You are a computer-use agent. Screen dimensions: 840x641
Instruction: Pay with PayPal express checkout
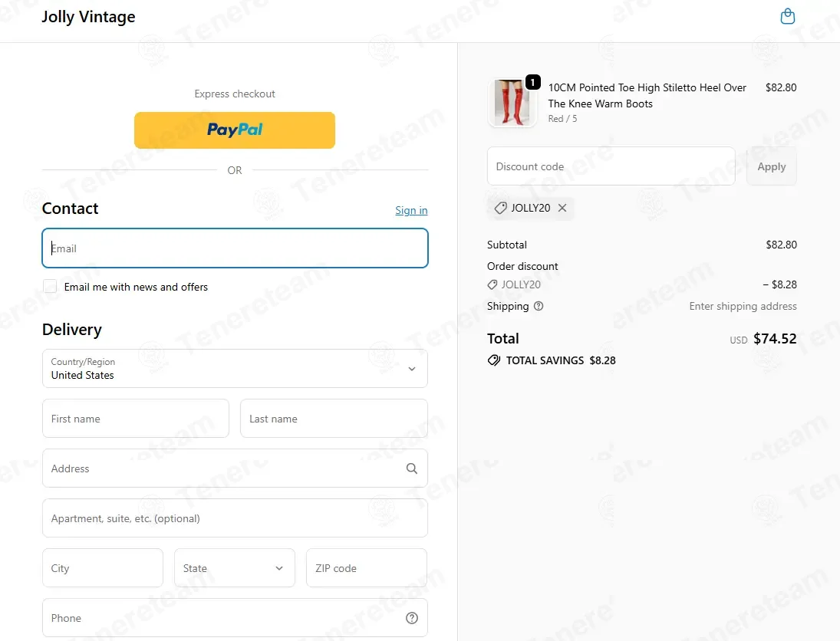[x=235, y=130]
